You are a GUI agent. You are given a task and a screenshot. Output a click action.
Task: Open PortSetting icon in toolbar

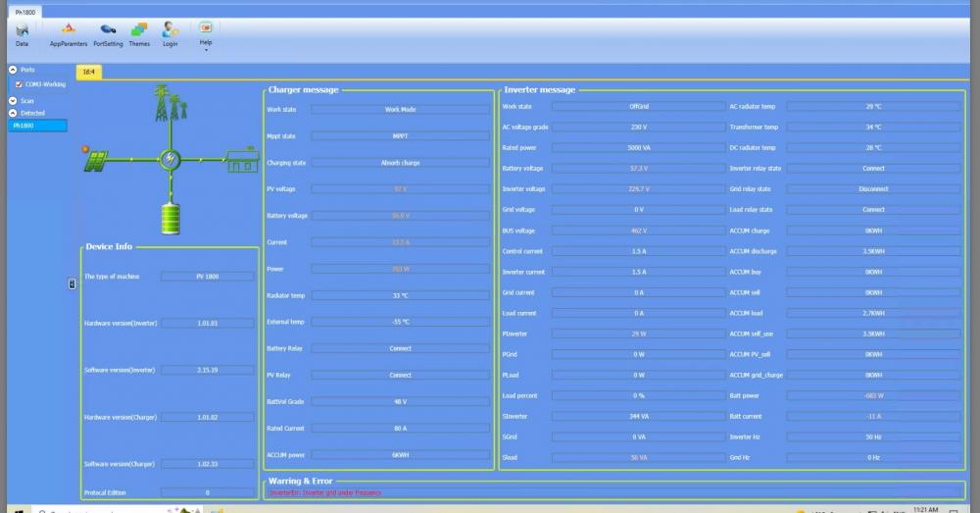point(108,29)
